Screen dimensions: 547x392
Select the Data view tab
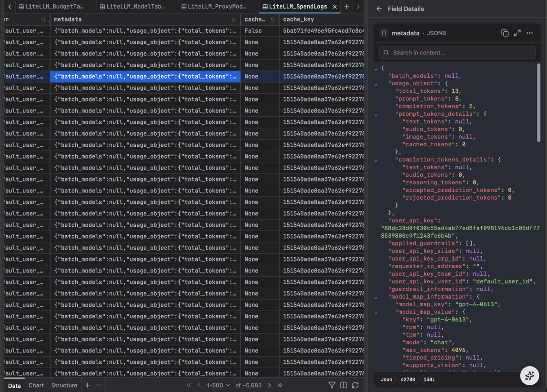[x=14, y=385]
